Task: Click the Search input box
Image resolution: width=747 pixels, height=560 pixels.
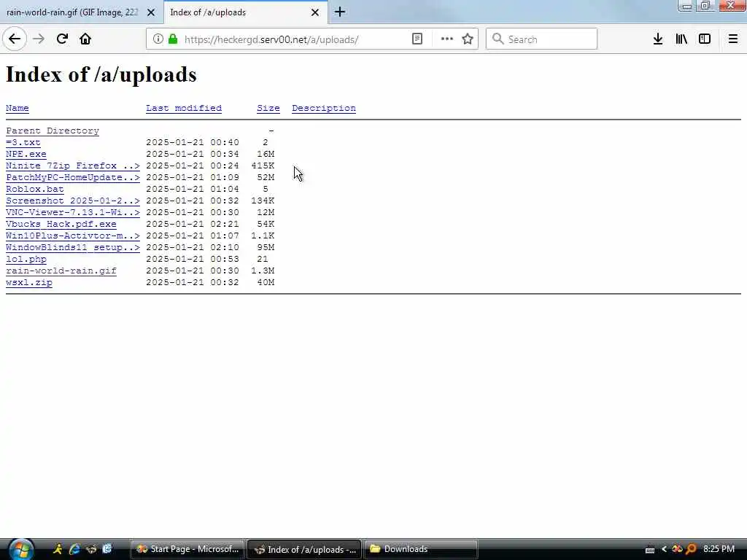Action: (542, 39)
